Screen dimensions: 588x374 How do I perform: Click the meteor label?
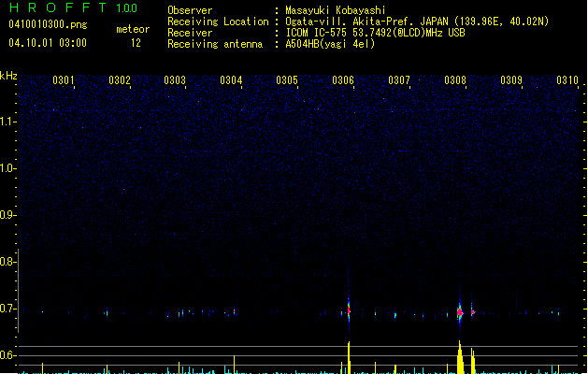(x=133, y=29)
